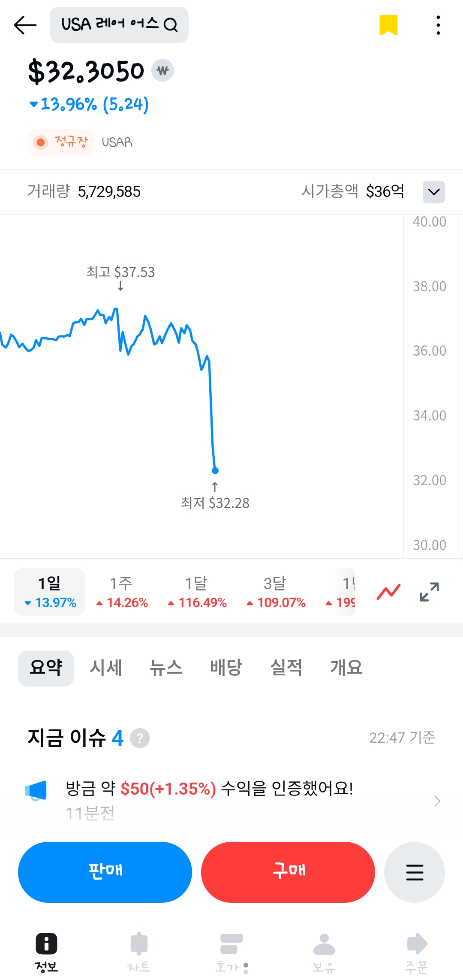The image size is (463, 980).
Task: Open the round hamburger menu button
Action: click(414, 872)
